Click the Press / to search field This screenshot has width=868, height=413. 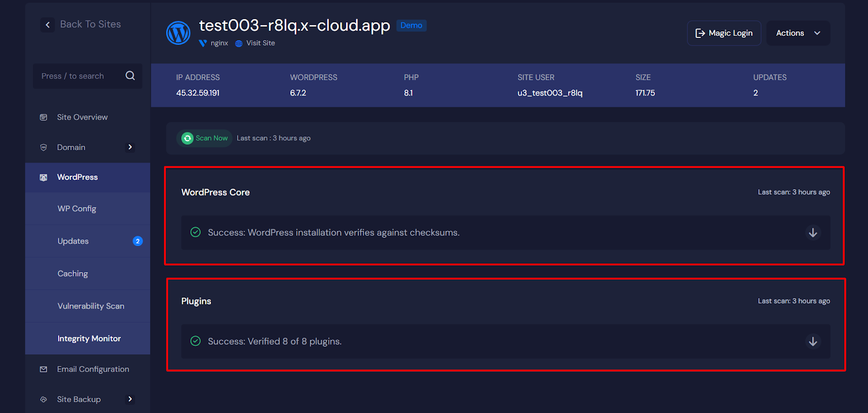[79, 76]
